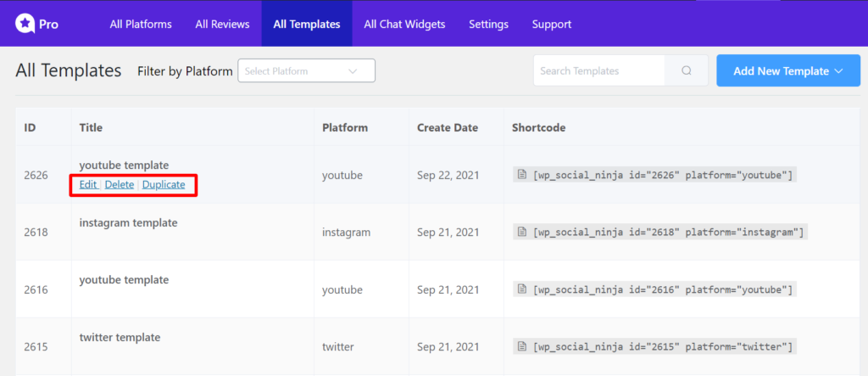Copy shortcode icon for template 2626
The height and width of the screenshot is (376, 868).
521,175
